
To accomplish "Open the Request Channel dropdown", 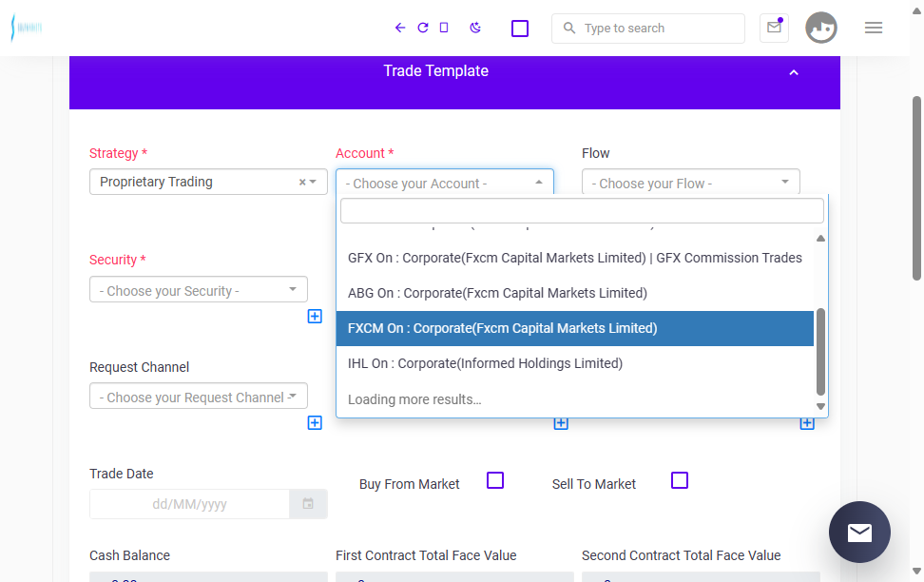I will point(199,397).
